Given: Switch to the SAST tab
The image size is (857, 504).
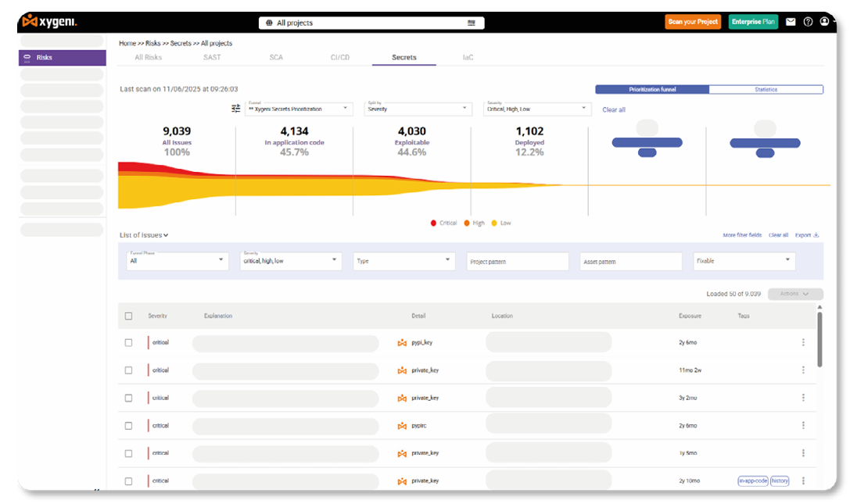Looking at the screenshot, I should pos(211,58).
